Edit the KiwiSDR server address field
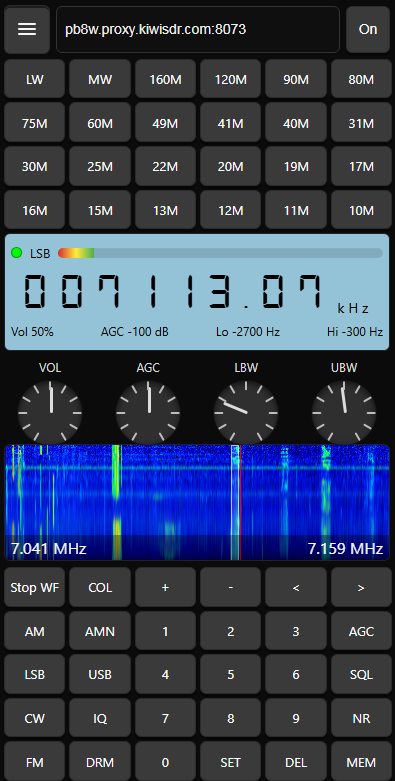 coord(198,29)
